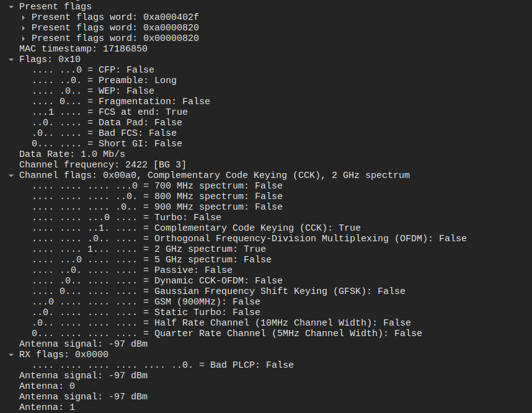Collapse the RX flags: 0x0000 section

pyautogui.click(x=11, y=355)
